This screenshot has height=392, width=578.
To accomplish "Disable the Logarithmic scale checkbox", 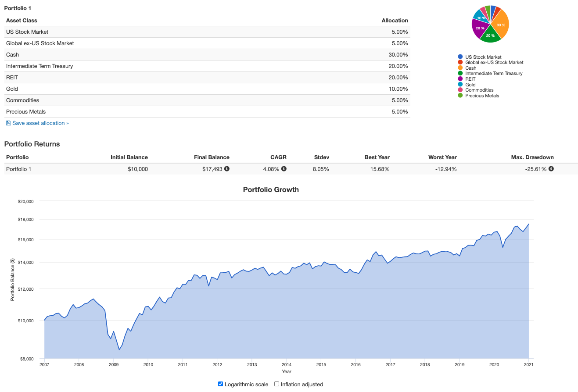I will [x=221, y=384].
